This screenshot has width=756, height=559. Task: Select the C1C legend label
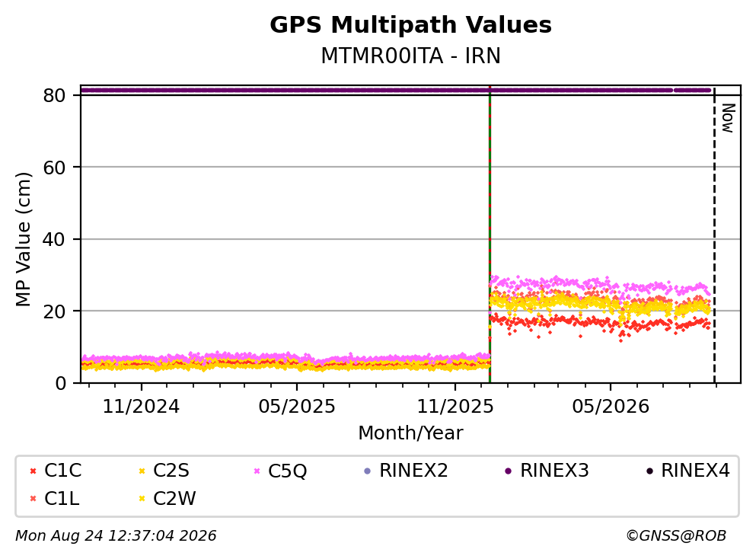62,471
